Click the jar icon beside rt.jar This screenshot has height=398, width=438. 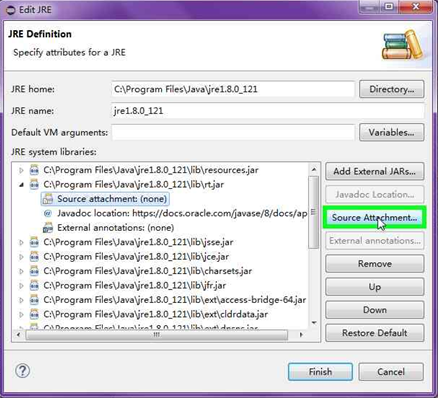click(x=34, y=184)
